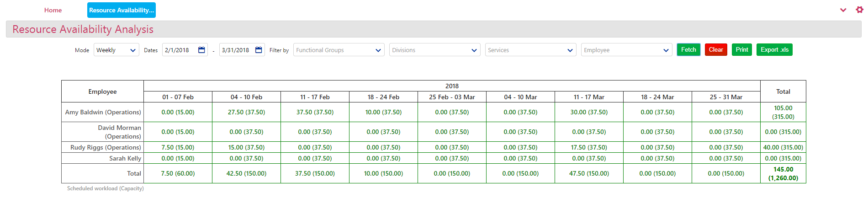Open the Functional Groups filter dropdown

(x=339, y=50)
